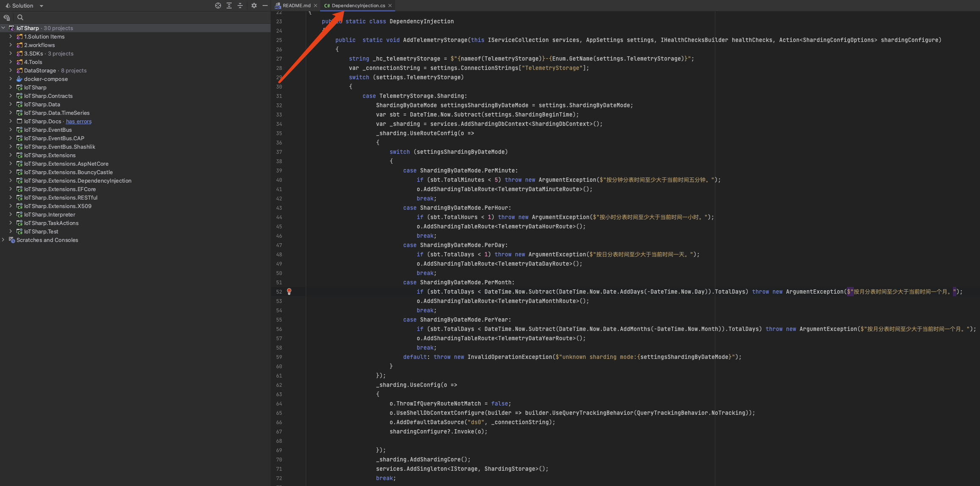Click the search icon in the Solution panel
The width and height of the screenshot is (980, 486).
coord(20,17)
